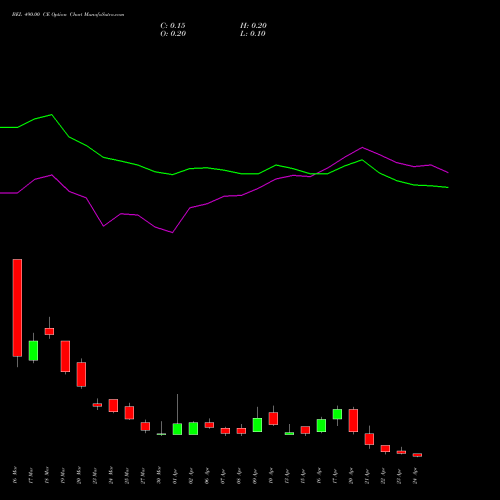Select the high value 'H: 0.20'
Screen dimensions: 500x500
coord(253,26)
